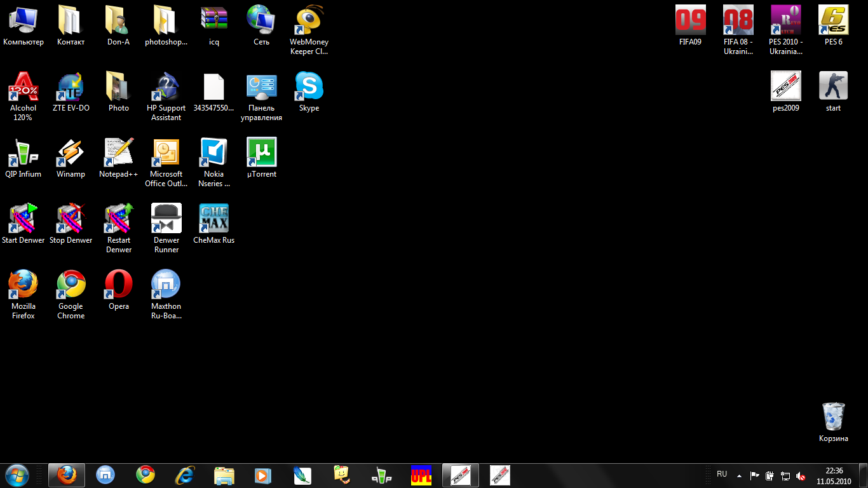Click the Notepad++ desktop icon
The height and width of the screenshot is (488, 868).
pyautogui.click(x=118, y=153)
